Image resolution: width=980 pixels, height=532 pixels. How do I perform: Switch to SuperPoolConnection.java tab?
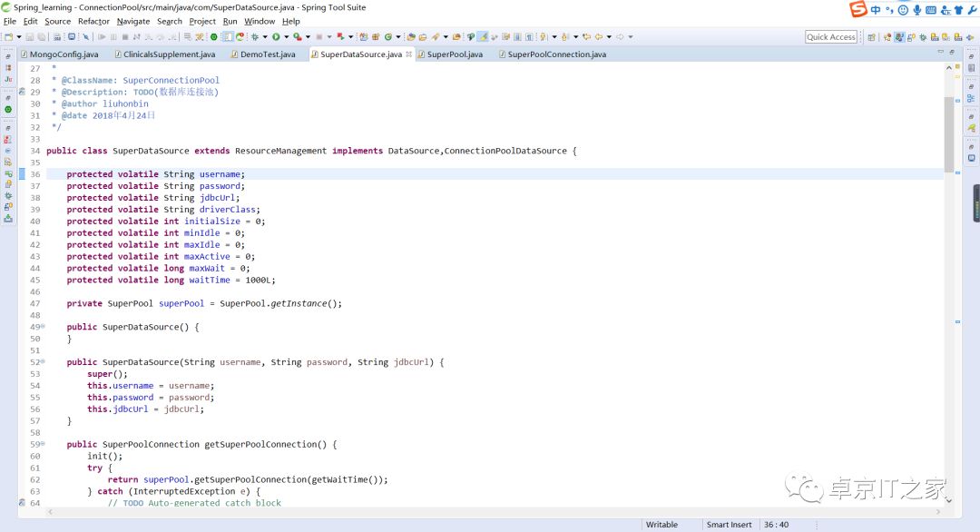coord(553,54)
